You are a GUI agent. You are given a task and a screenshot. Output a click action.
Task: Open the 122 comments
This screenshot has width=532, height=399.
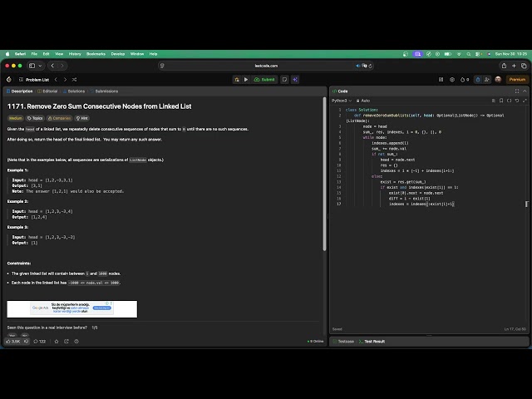click(39, 342)
